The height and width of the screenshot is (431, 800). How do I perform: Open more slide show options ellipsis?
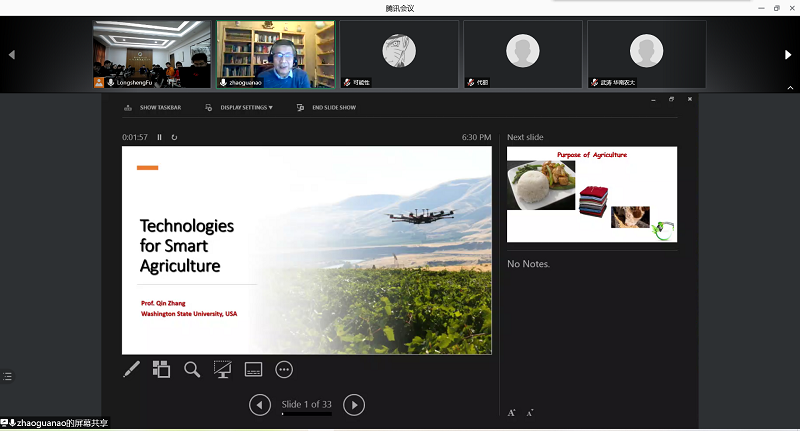coord(284,369)
